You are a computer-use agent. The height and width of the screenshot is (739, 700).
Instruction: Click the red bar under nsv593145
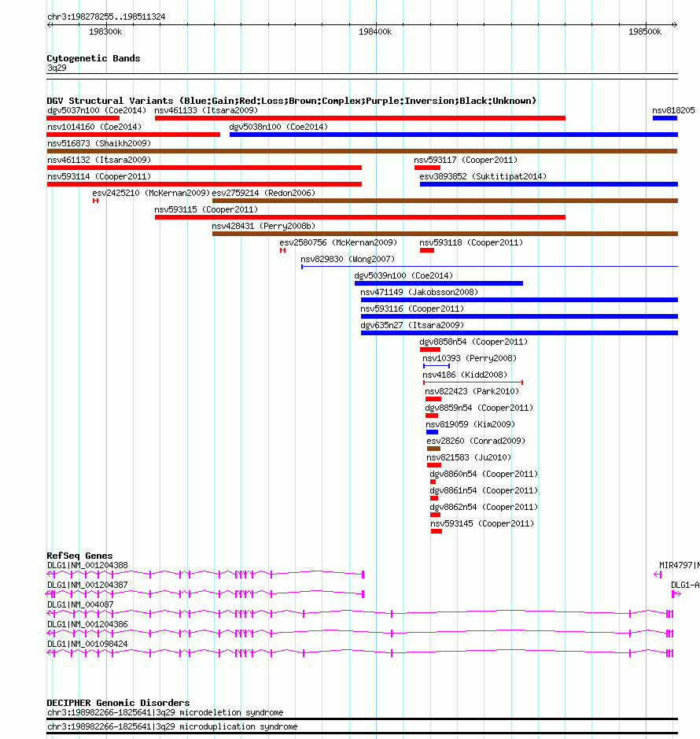click(437, 530)
